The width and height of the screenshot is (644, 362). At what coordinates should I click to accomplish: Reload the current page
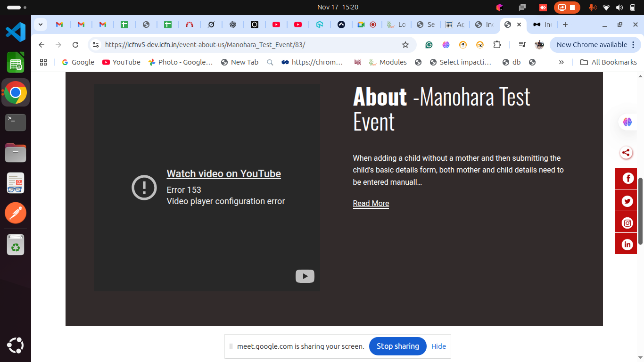point(75,45)
